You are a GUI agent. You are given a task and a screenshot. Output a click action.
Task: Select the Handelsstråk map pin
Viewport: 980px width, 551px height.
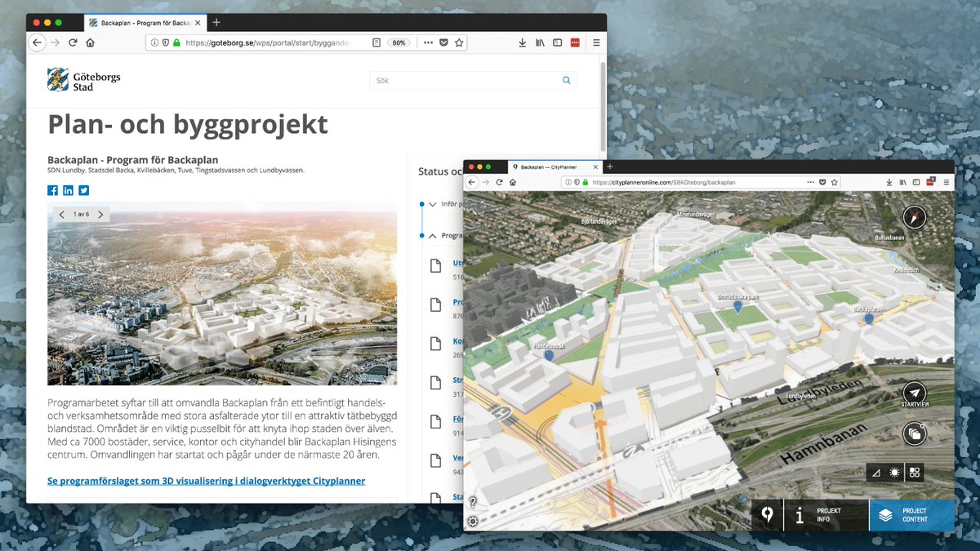[x=549, y=356]
